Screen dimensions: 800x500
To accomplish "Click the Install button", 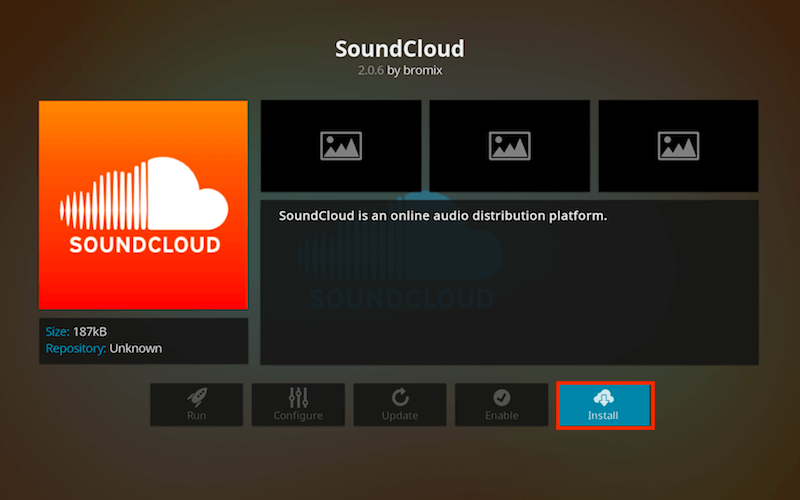I will 605,405.
